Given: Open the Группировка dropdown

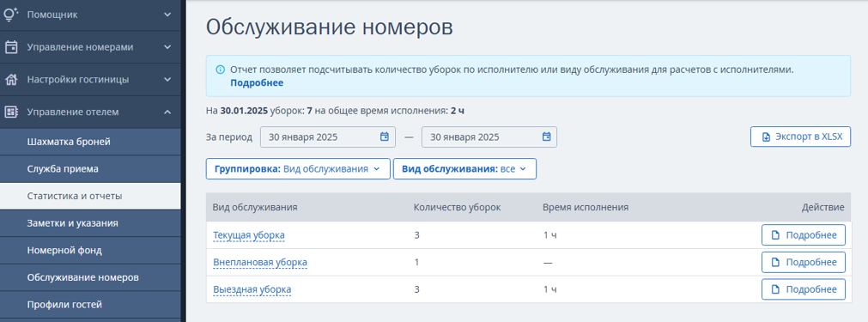Looking at the screenshot, I should click(x=299, y=169).
